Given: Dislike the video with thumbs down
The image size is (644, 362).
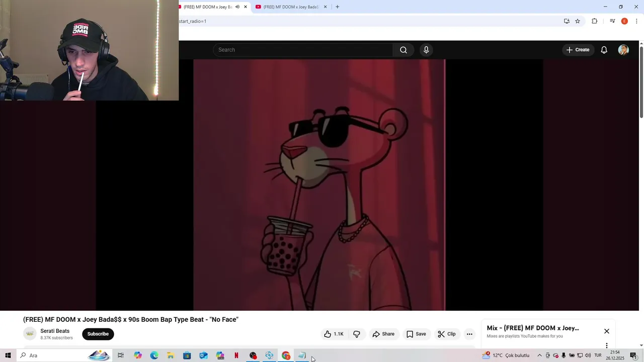Looking at the screenshot, I should [357, 334].
